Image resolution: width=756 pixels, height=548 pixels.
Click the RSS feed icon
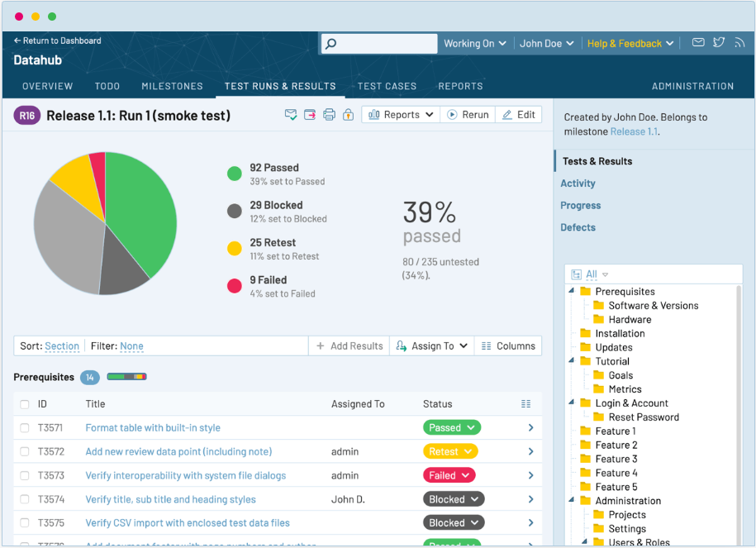point(739,43)
